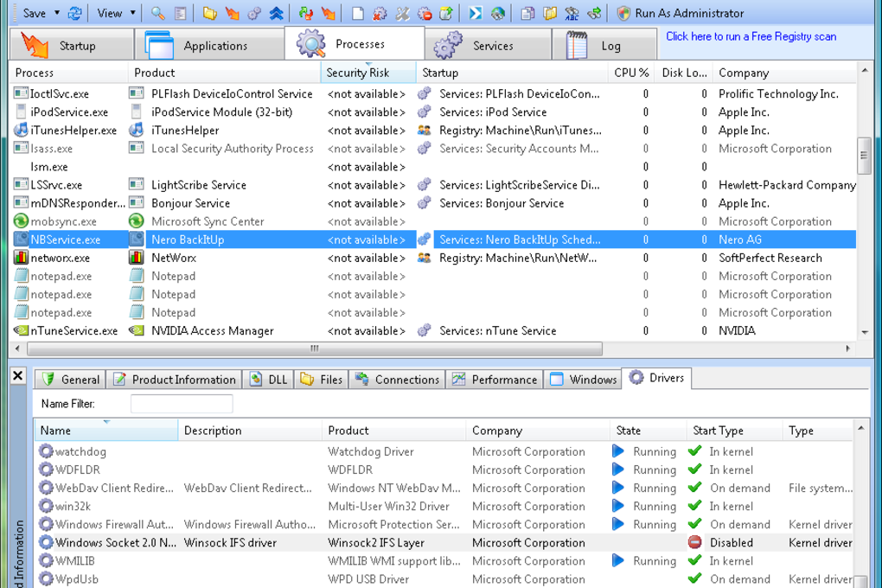Click the gear icon next to watchdog driver

[46, 451]
